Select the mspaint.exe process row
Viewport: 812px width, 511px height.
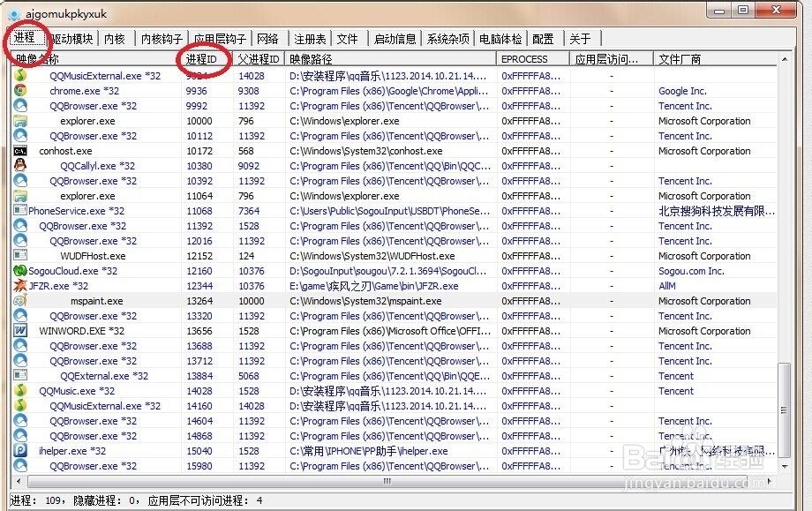tap(395, 301)
